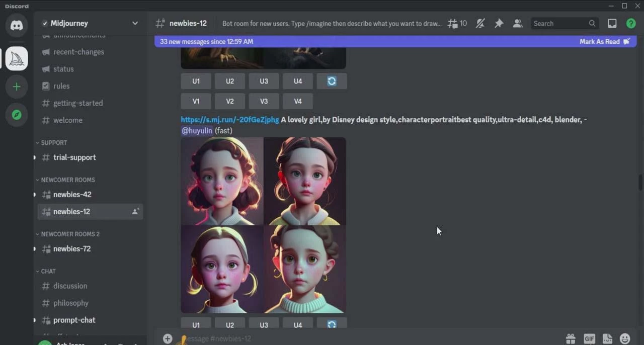Open Discord direct messages home icon
The height and width of the screenshot is (345, 644).
click(17, 26)
